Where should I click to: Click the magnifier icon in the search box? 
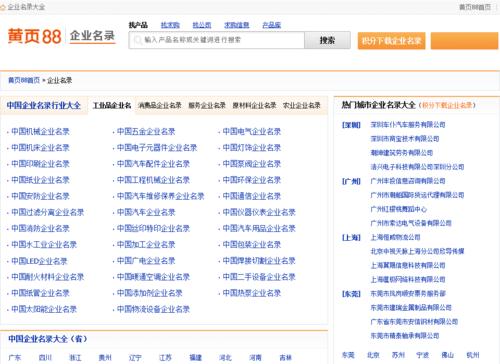(138, 40)
